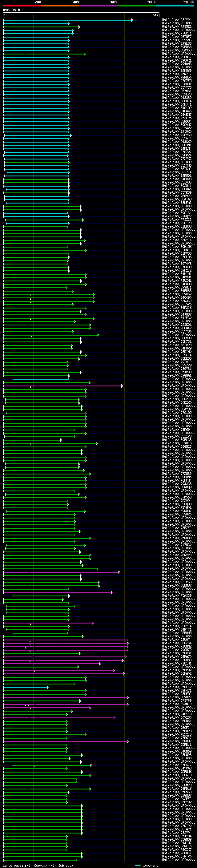The image size is (197, 868).
Task: Click hit UniRef100_Q6GN23
Action: coord(176,446)
